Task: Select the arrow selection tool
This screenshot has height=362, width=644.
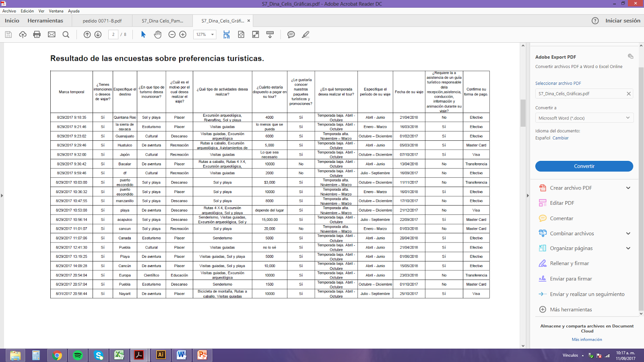Action: coord(143,35)
